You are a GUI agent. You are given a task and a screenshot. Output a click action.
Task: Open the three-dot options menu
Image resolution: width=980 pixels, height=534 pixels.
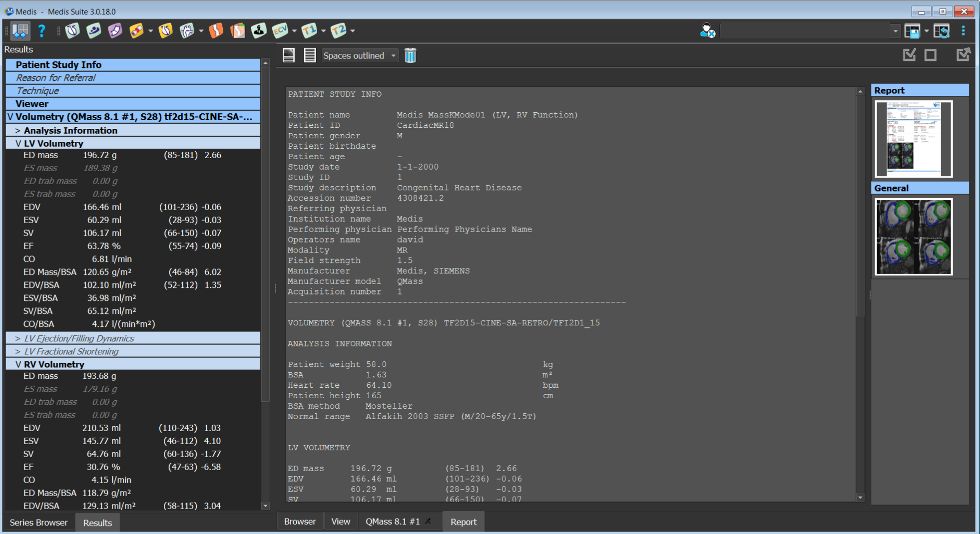pos(964,31)
